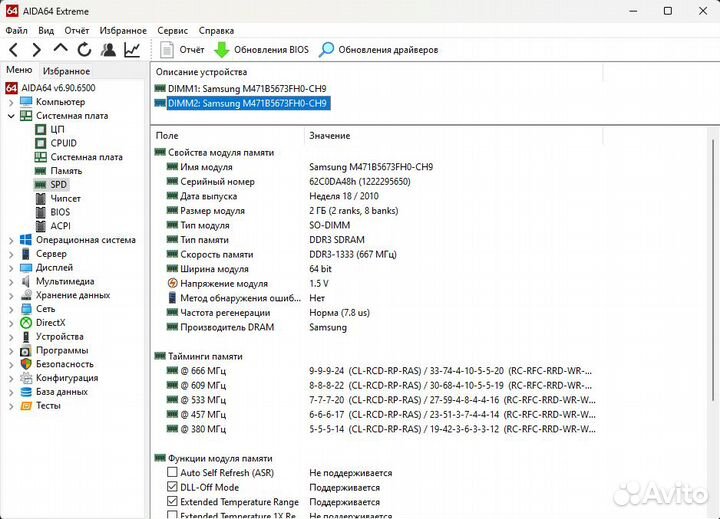Collapse the Системная плата tree node
Viewport: 720px width, 519px height.
pyautogui.click(x=11, y=116)
